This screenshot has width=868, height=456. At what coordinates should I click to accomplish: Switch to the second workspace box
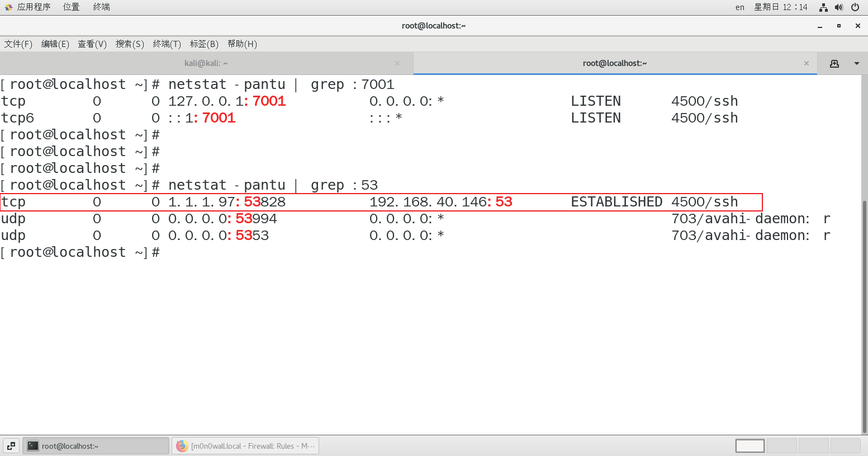pyautogui.click(x=781, y=446)
